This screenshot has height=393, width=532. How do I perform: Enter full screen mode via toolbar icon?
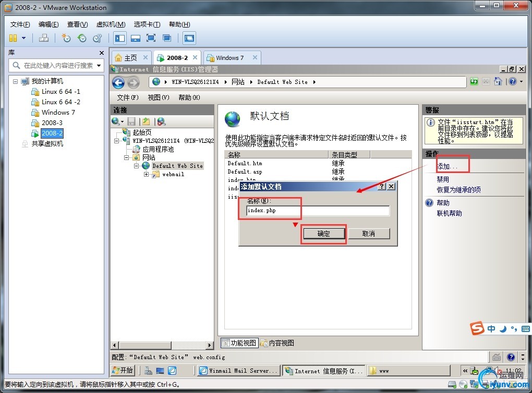(x=151, y=38)
